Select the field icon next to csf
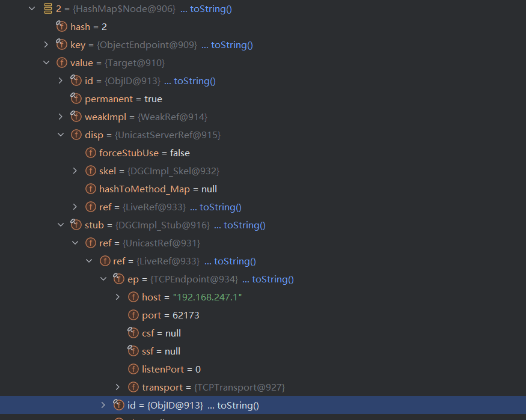526x420 pixels. tap(133, 333)
